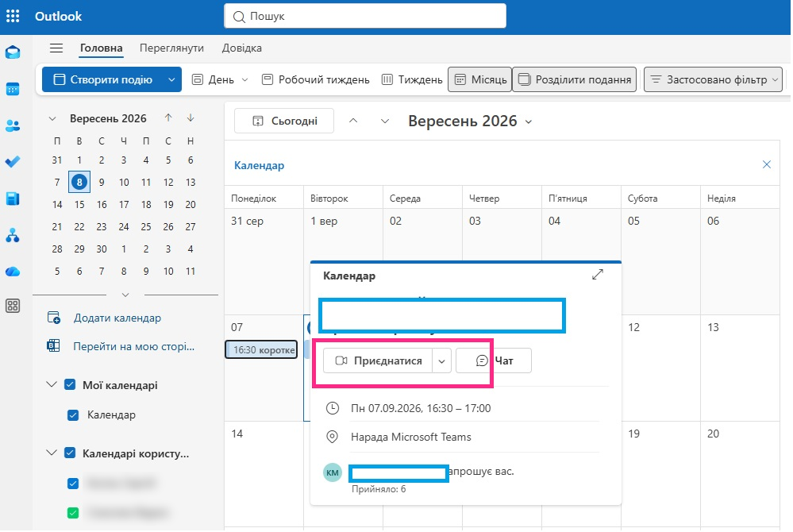793x532 pixels.
Task: Close the Календар pane with X
Action: point(767,164)
